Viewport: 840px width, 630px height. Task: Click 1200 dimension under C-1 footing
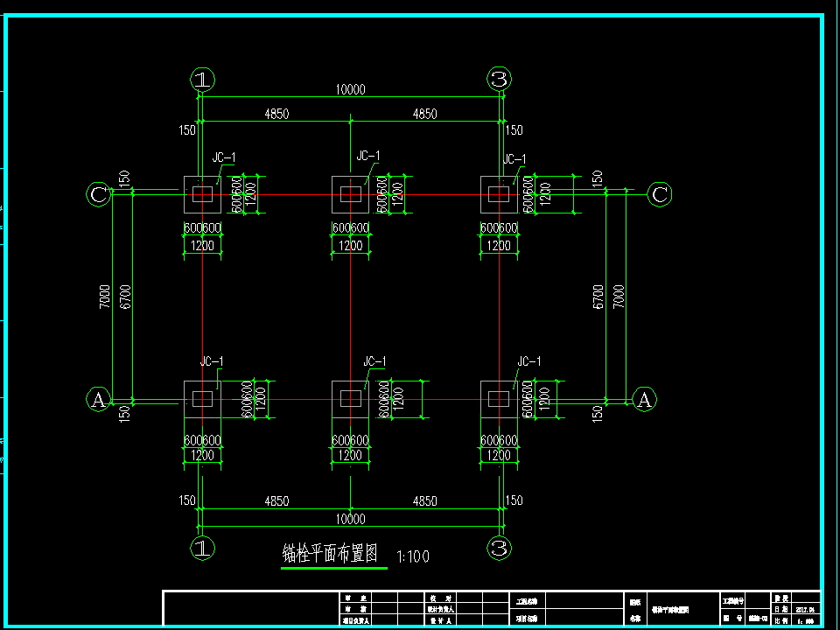202,246
